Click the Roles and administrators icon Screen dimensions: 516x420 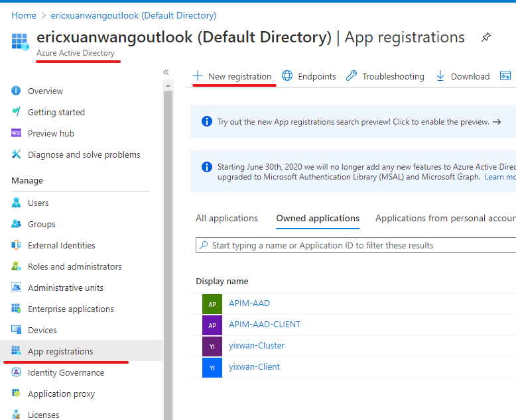pos(16,266)
